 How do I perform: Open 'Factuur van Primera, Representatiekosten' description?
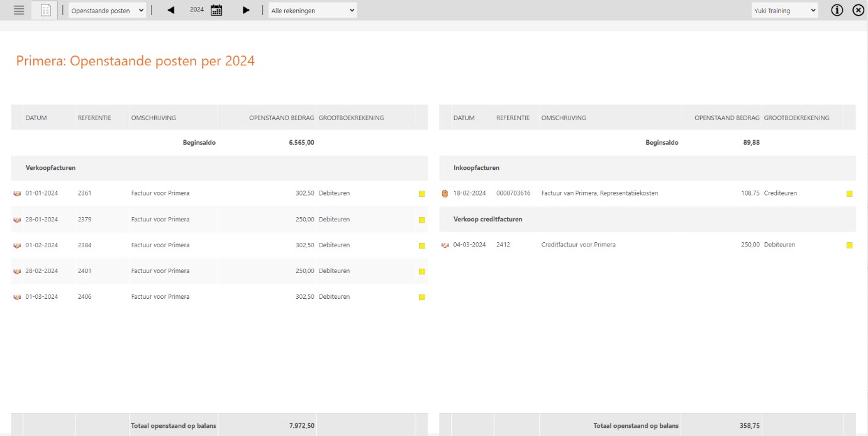[x=599, y=193]
